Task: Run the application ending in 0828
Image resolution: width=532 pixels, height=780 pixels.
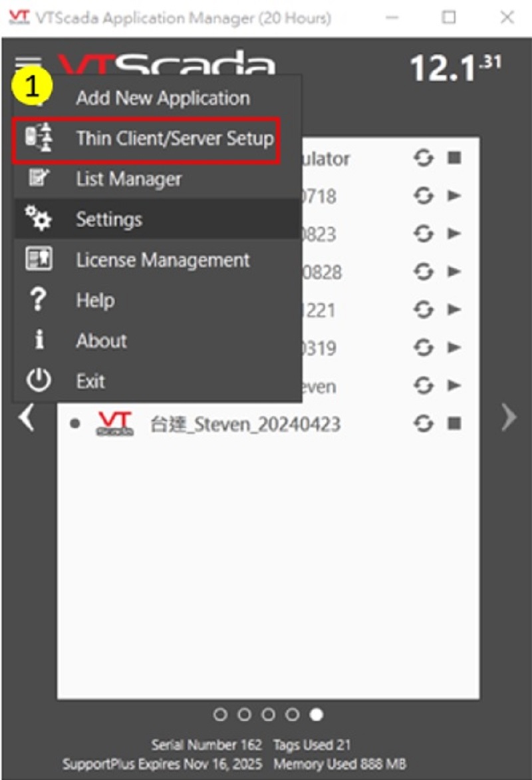Action: (454, 271)
